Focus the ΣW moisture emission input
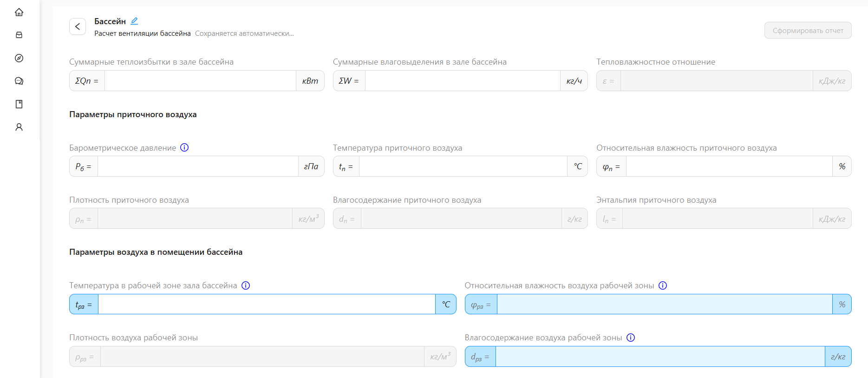This screenshot has height=378, width=868. pos(463,81)
